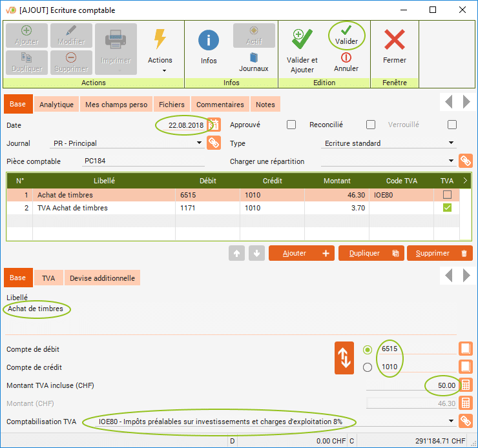This screenshot has height=448, width=478.
Task: Click the Journaux book icon
Action: 253,57
